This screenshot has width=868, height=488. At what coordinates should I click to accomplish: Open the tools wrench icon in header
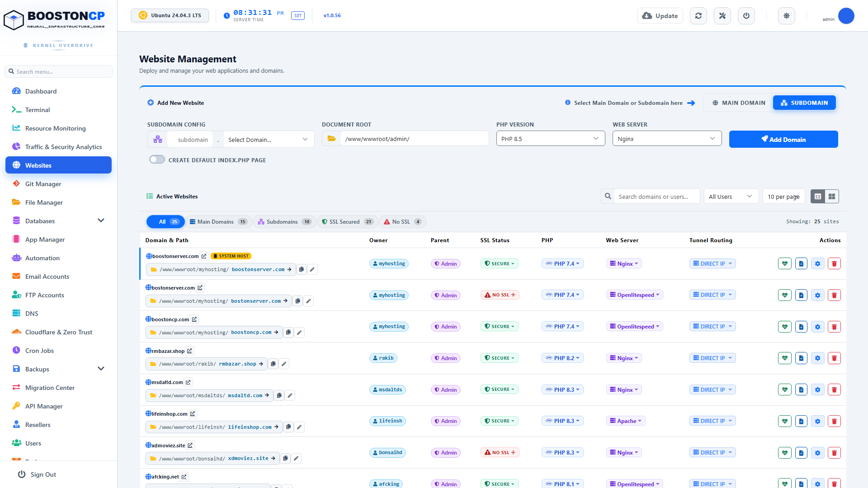click(722, 16)
